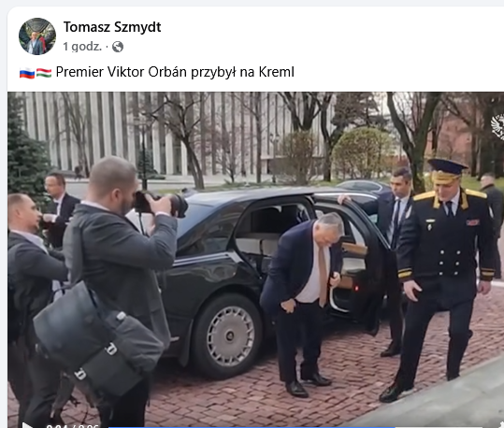Click the photographer's camera in the video
The image size is (504, 428).
[x=161, y=204]
